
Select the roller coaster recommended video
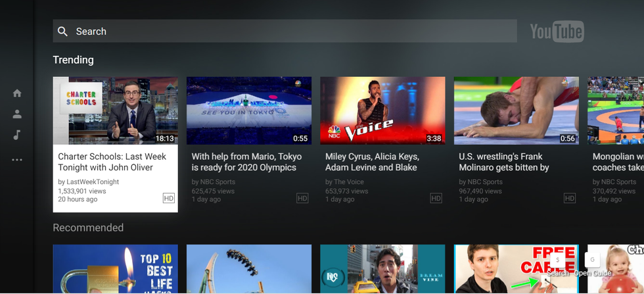(248, 268)
